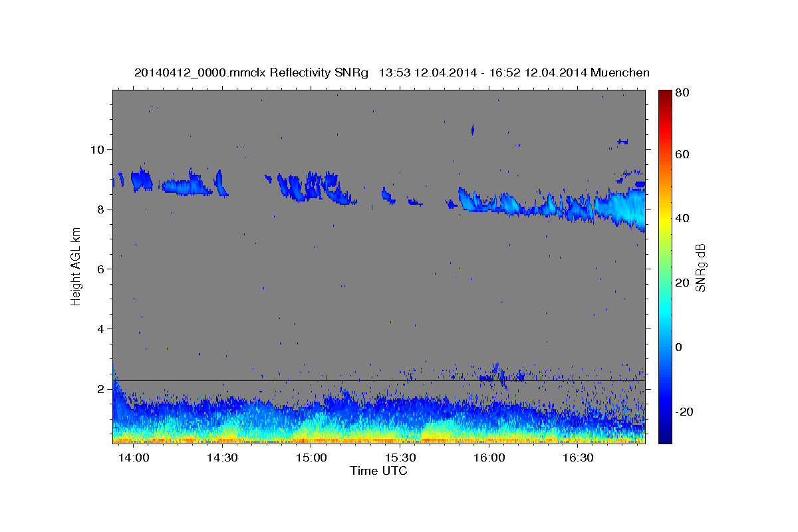798x532 pixels.
Task: Click the plot title text
Action: click(392, 72)
